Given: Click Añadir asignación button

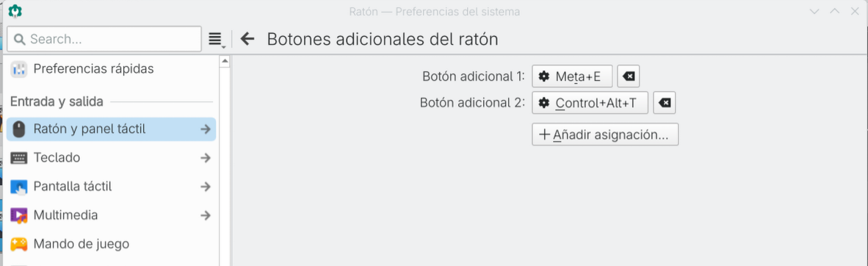Looking at the screenshot, I should [605, 134].
